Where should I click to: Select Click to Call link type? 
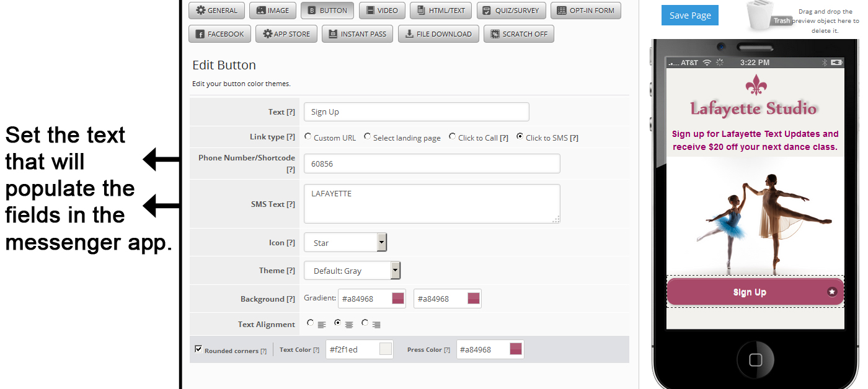[x=453, y=136]
